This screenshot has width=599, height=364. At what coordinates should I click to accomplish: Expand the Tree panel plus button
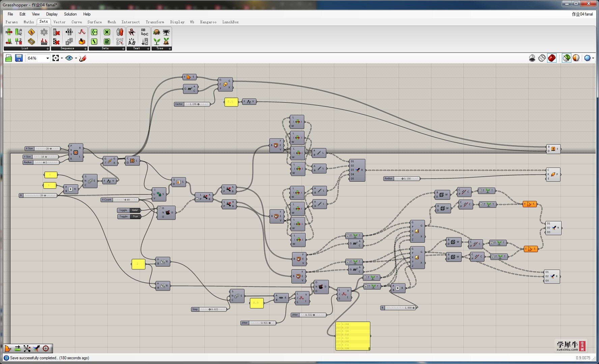[x=170, y=49]
